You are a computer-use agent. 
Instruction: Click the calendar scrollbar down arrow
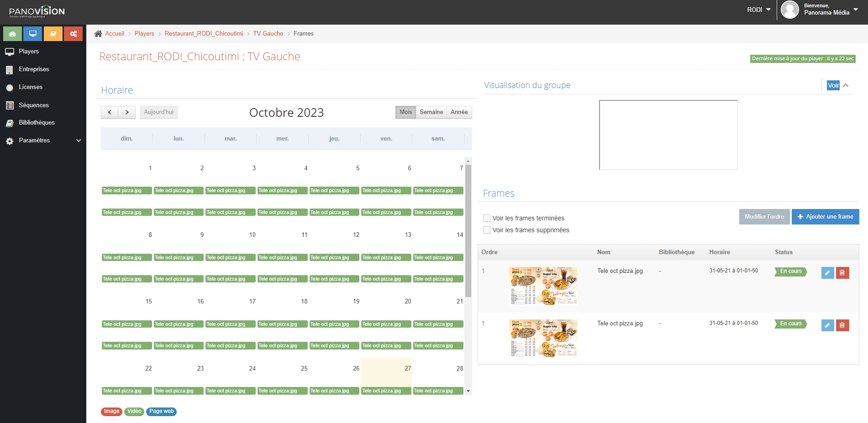468,391
